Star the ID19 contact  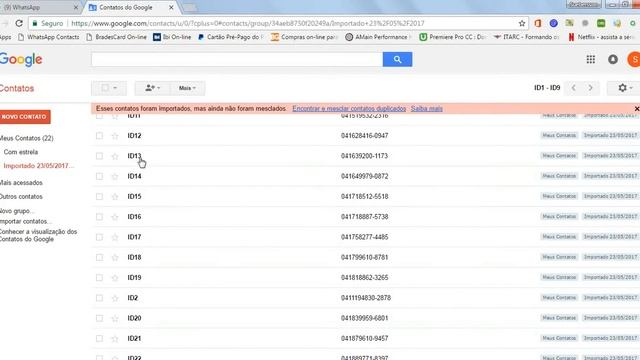pyautogui.click(x=115, y=278)
